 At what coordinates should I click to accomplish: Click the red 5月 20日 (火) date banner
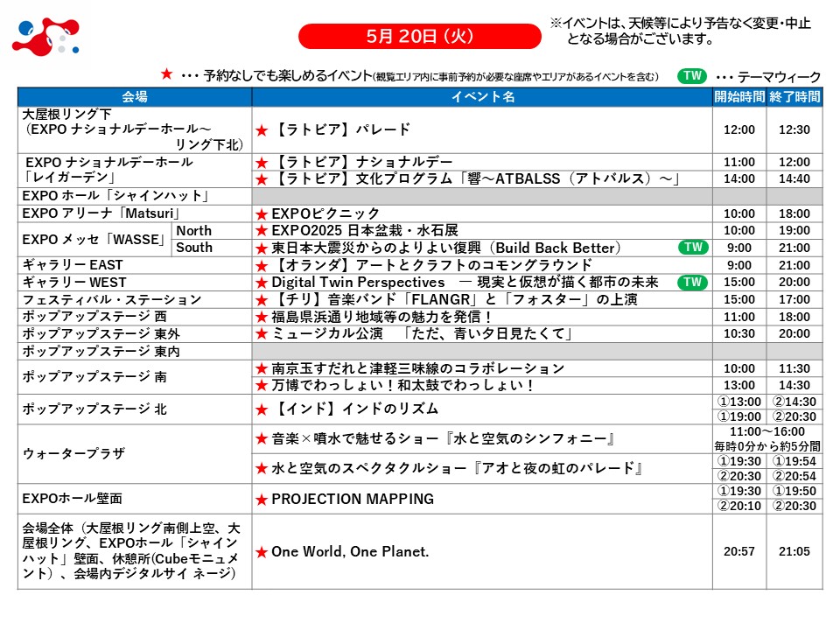pos(419,37)
